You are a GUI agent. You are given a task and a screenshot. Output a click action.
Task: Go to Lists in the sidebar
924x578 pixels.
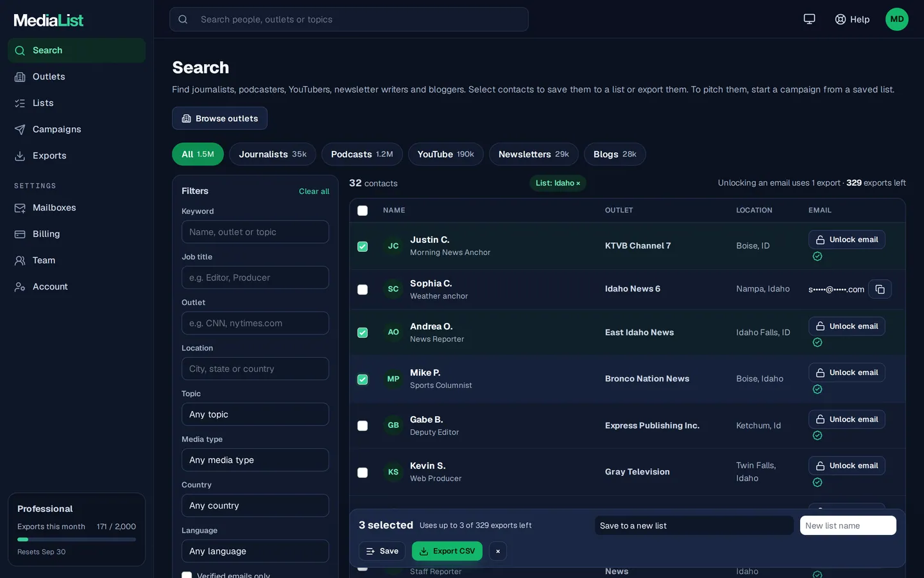pos(76,103)
